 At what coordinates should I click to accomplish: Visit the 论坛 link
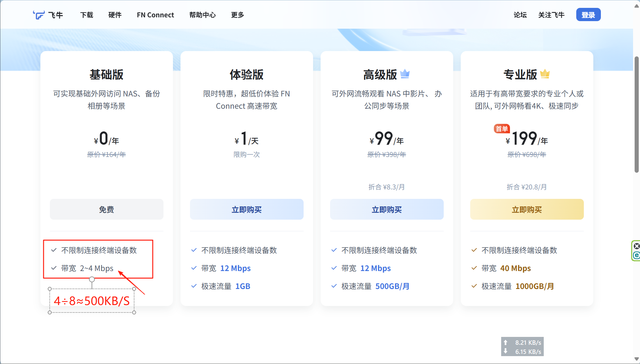pos(520,15)
